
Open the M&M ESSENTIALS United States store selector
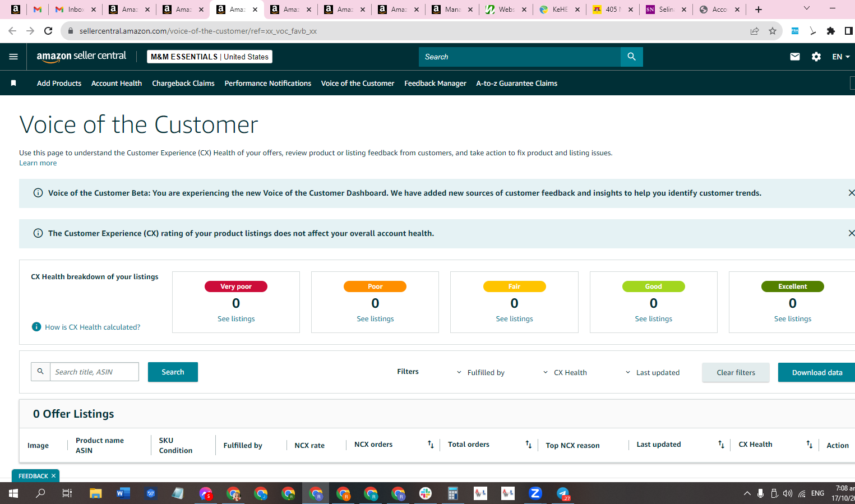coord(210,57)
